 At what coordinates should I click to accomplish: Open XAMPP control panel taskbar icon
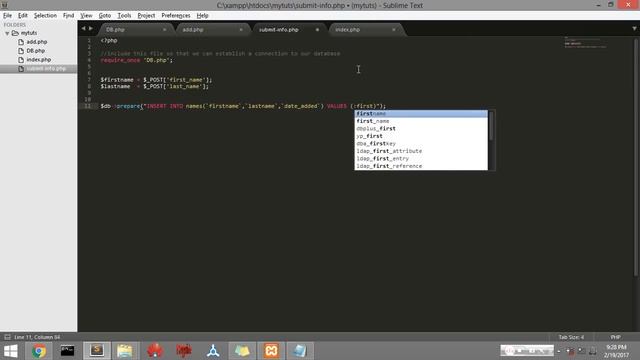pos(271,351)
